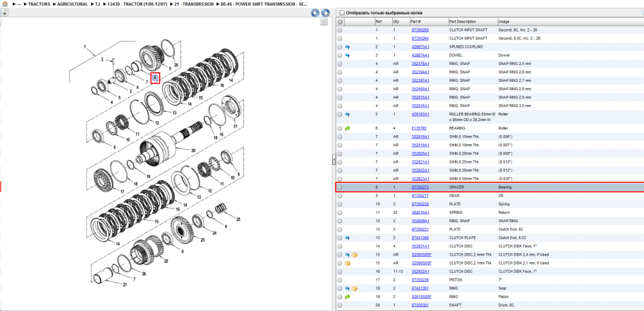Sort by the Part # column header
644x311 pixels.
[x=428, y=21]
